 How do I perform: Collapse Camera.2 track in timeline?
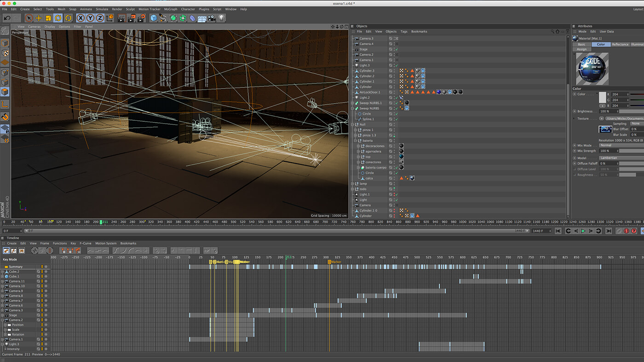coord(2,320)
